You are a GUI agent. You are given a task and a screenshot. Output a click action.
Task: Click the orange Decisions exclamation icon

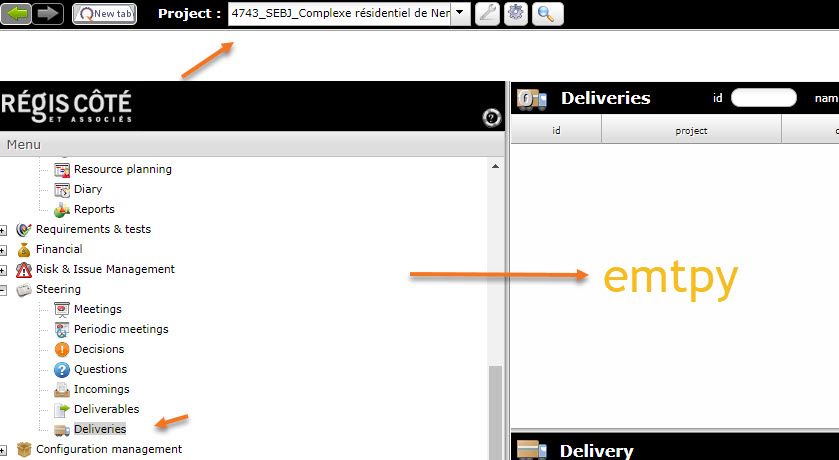(62, 350)
